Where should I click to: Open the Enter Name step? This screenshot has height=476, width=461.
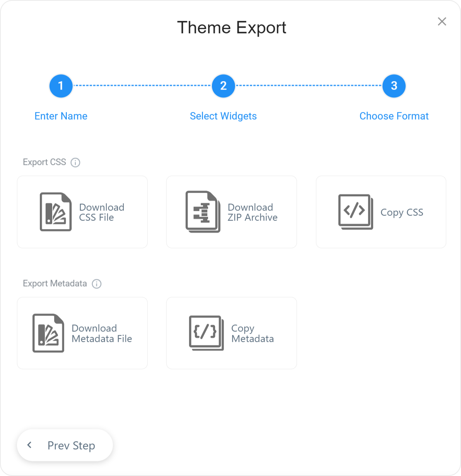point(61,116)
